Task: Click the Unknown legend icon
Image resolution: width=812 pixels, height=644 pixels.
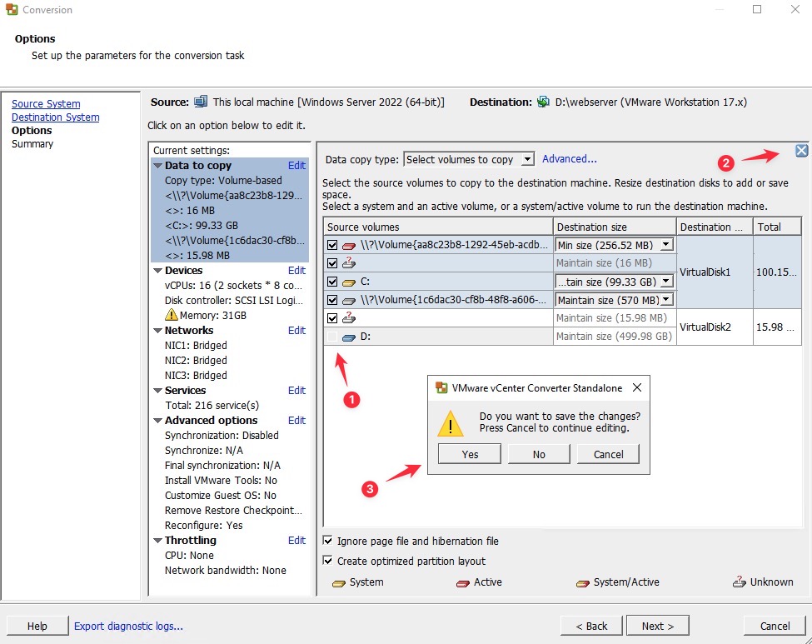Action: [739, 582]
